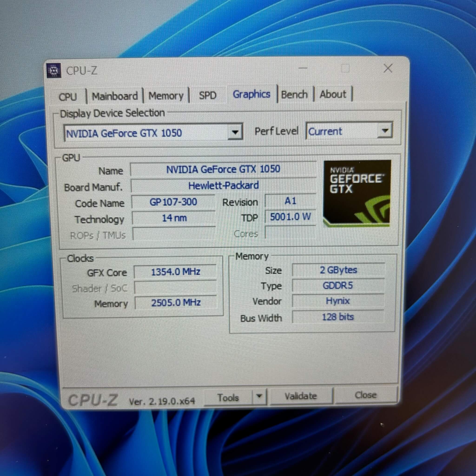Select the Graphics tab
The image size is (476, 476).
(251, 94)
